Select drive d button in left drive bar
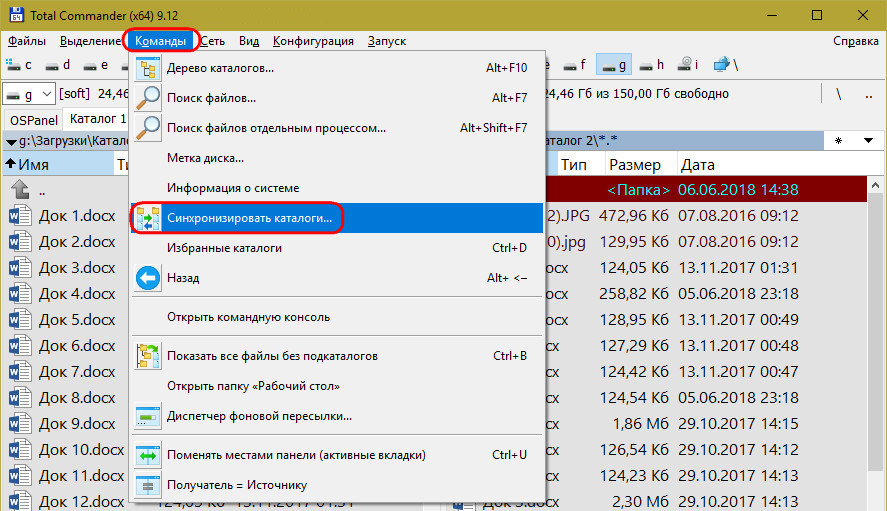The image size is (887, 511). (x=58, y=65)
